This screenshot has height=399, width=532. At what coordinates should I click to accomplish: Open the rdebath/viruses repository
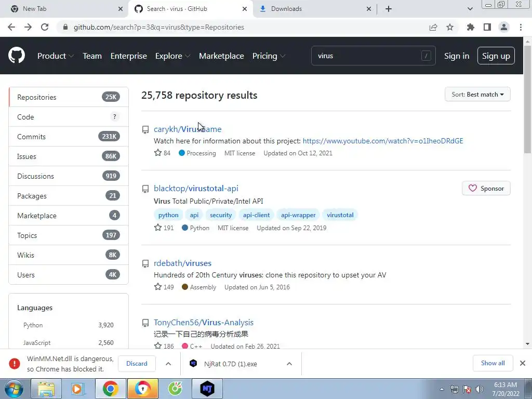[x=182, y=263]
